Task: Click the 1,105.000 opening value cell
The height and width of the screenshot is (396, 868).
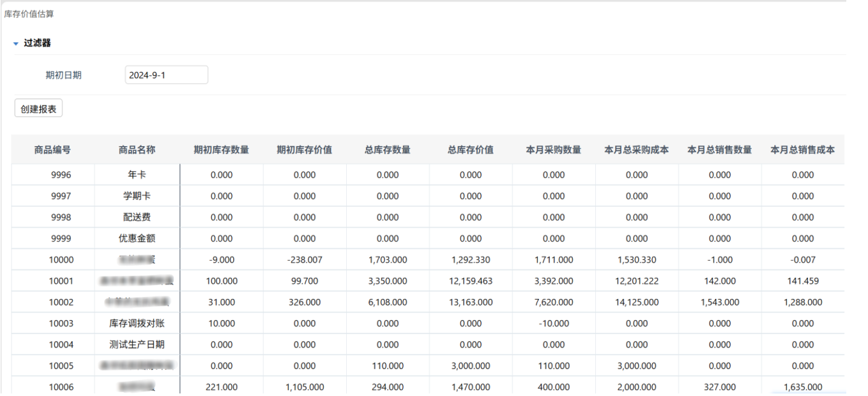Action: coord(305,386)
